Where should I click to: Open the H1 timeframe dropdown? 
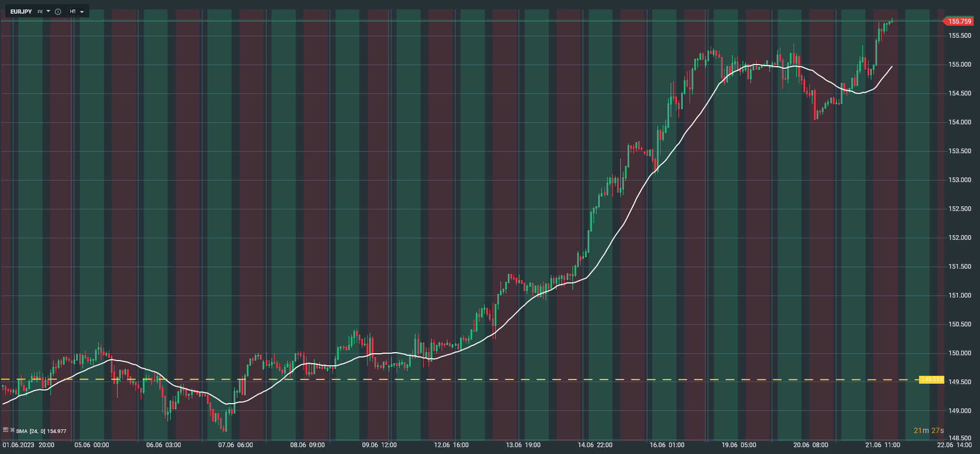pos(77,12)
